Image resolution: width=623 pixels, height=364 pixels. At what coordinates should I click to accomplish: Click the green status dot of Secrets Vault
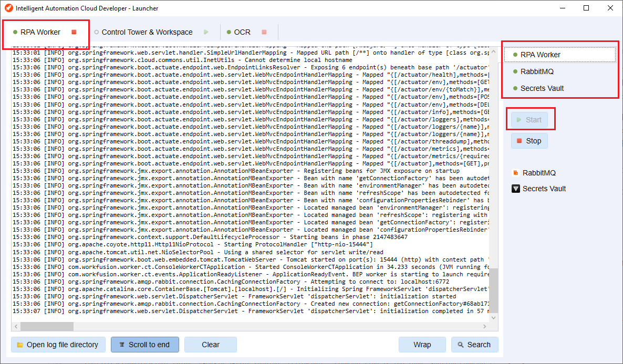coord(515,88)
